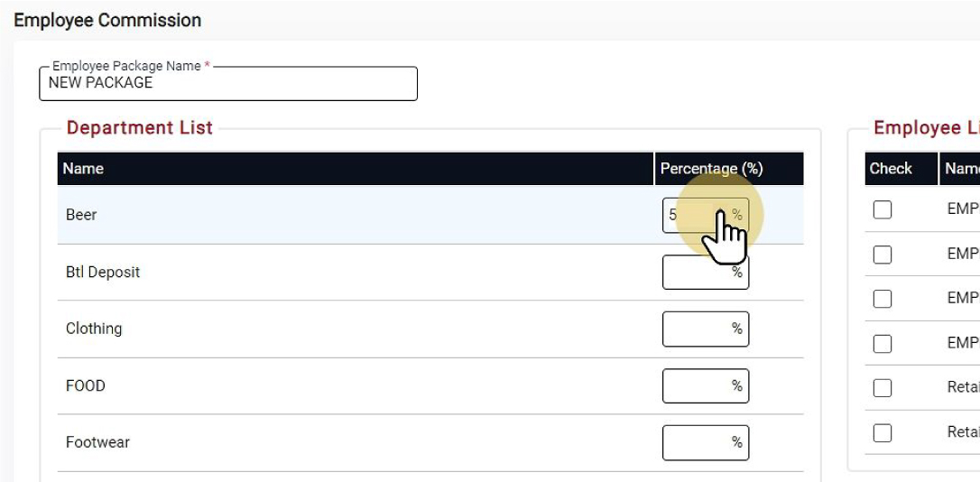Select the Beer department row name
The height and width of the screenshot is (482, 980).
point(81,215)
